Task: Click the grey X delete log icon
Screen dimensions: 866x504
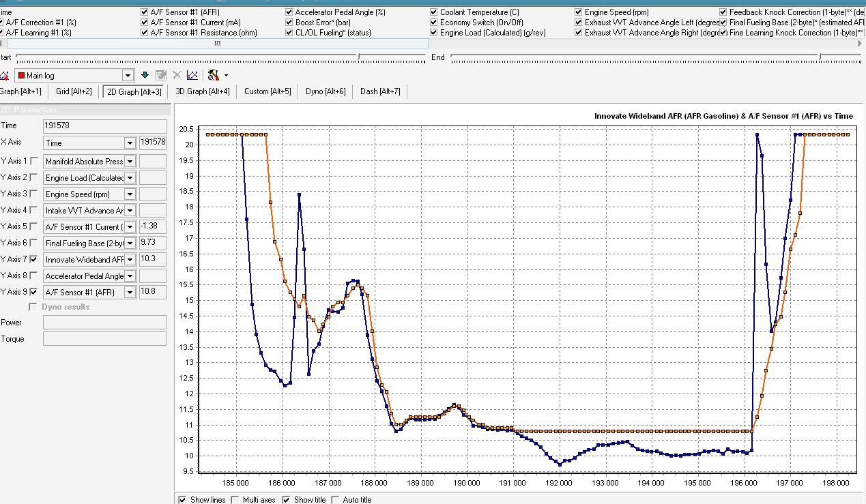Action: 177,75
